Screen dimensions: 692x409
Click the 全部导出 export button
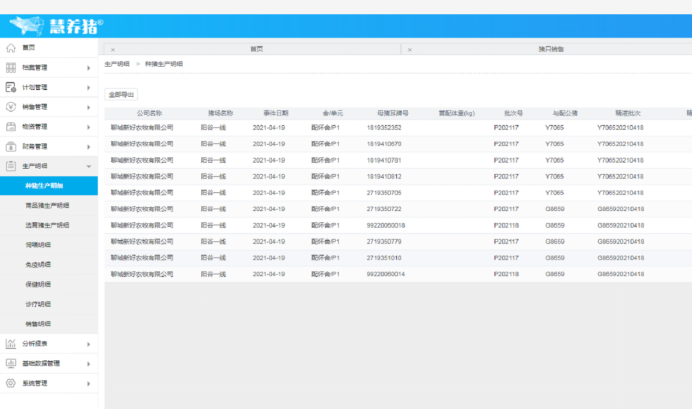(121, 94)
